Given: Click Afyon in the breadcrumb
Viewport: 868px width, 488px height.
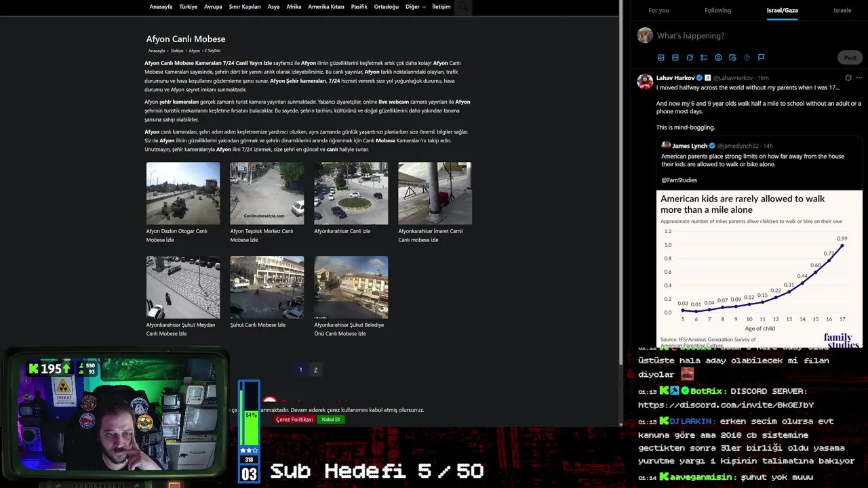Looking at the screenshot, I should point(194,51).
